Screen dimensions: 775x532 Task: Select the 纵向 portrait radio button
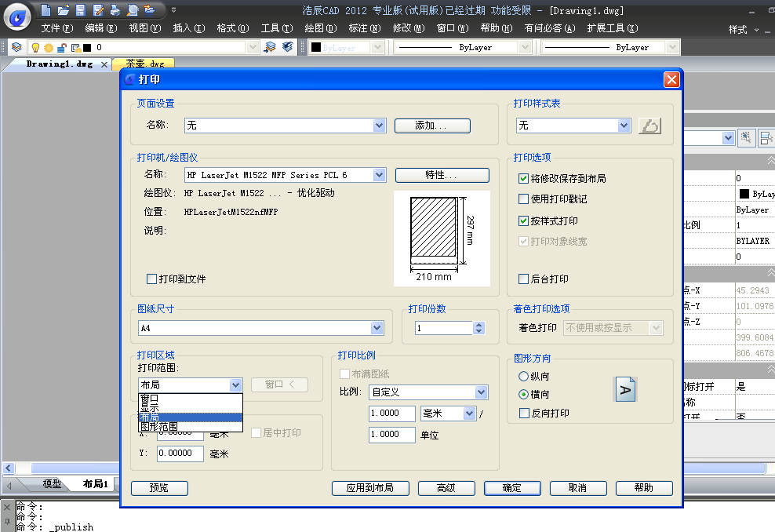click(524, 377)
